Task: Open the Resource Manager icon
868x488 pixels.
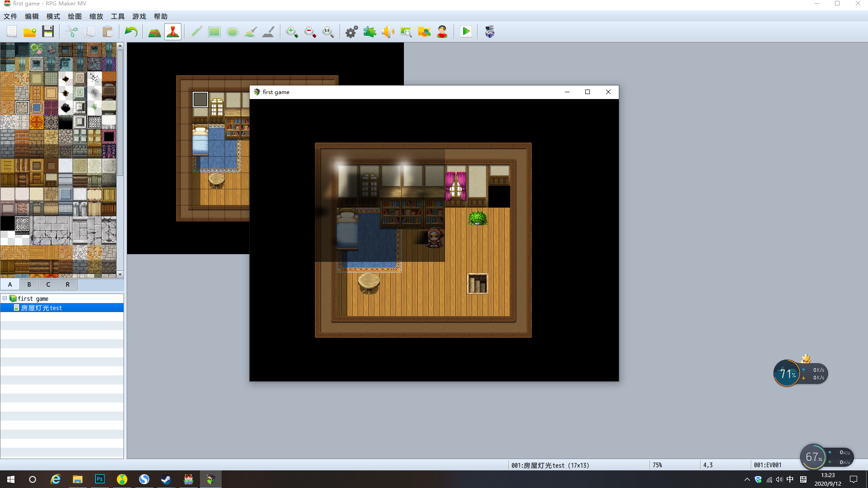Action: 424,32
